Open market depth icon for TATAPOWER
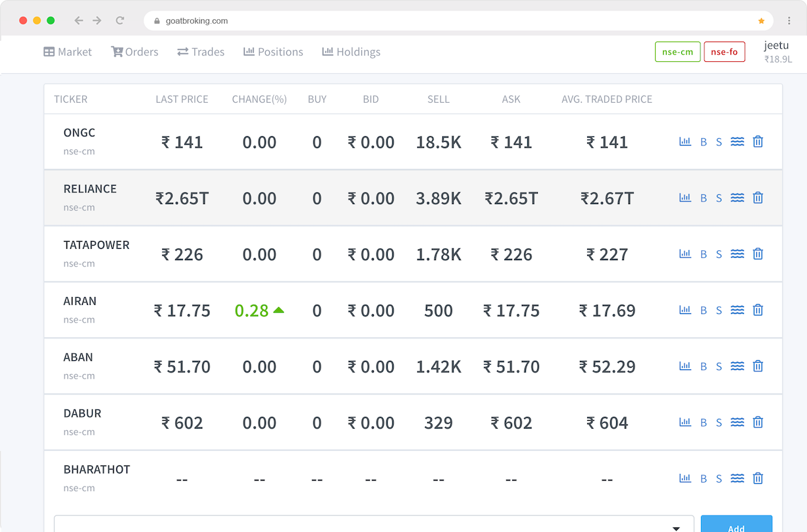The image size is (807, 532). click(737, 254)
